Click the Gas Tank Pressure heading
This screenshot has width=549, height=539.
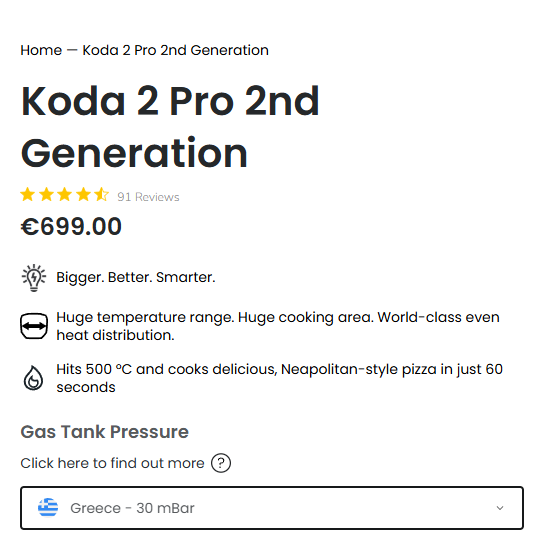[x=104, y=431]
